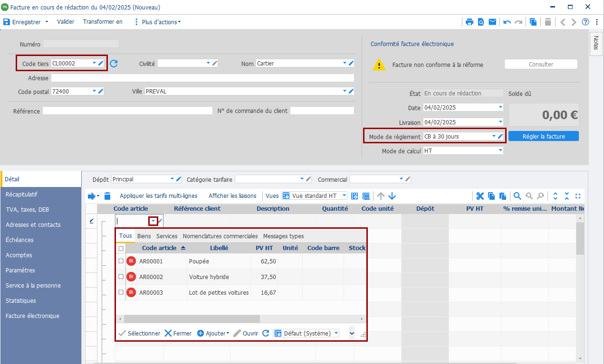Click the duplicate document icon in top toolbar

[533, 22]
